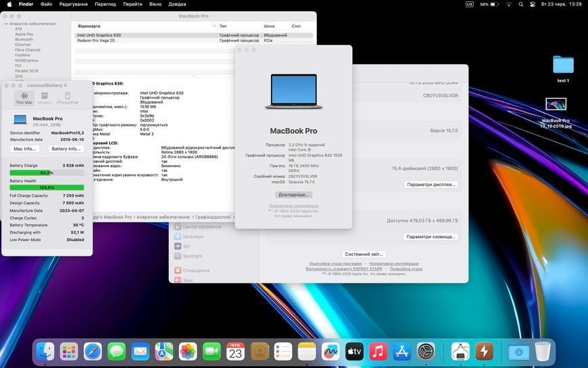This screenshot has width=588, height=368.
Task: Open Messages from the Dock
Action: pos(117,352)
